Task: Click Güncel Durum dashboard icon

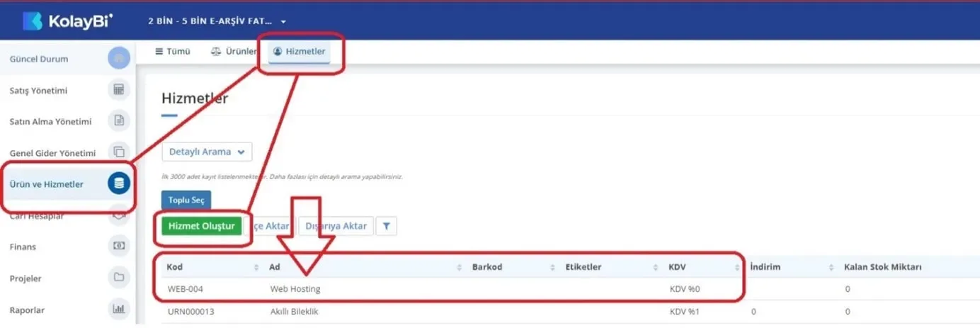Action: coord(119,58)
